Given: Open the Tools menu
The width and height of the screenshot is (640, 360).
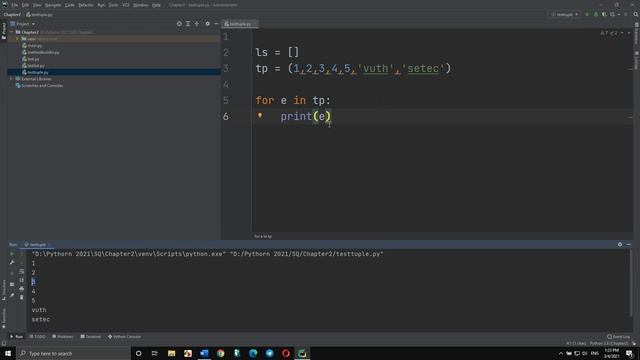Looking at the screenshot, I should 113,5.
